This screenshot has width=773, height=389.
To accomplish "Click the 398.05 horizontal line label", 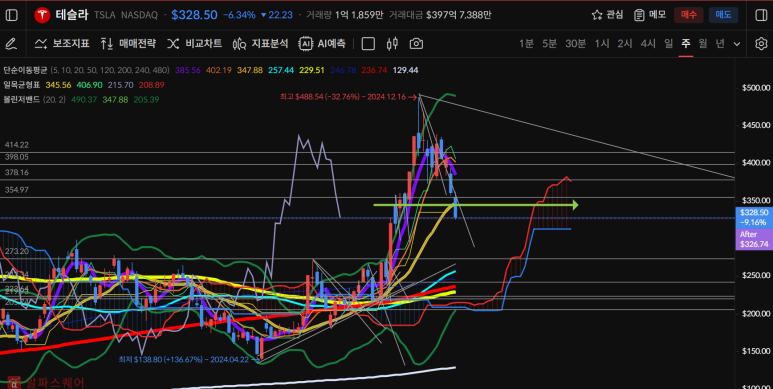I will click(17, 157).
